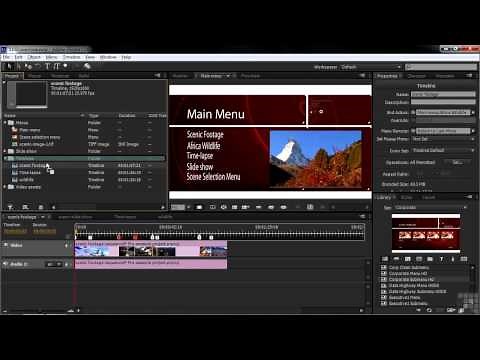
Task: Select the Direct Select tool
Action: (18, 66)
